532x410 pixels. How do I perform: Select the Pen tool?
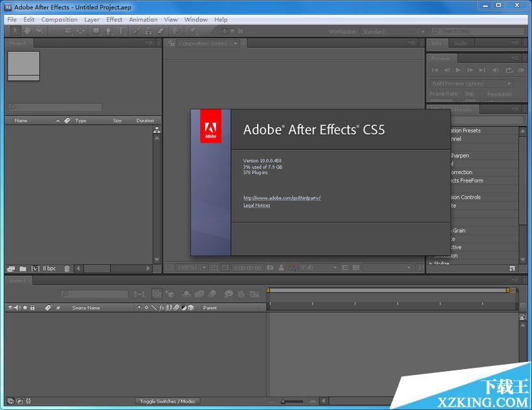[108, 31]
